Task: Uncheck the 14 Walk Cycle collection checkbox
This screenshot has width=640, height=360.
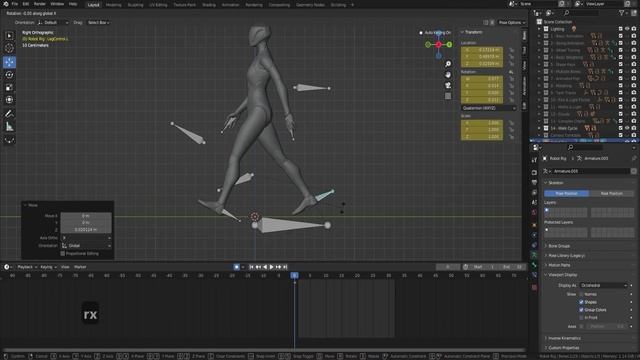Action: (x=620, y=128)
